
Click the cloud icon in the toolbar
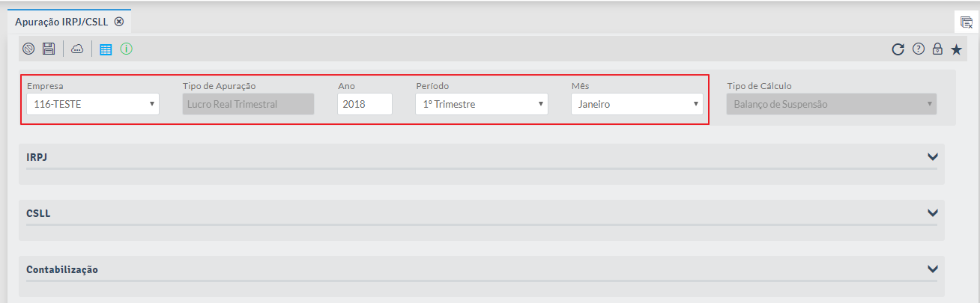point(77,49)
